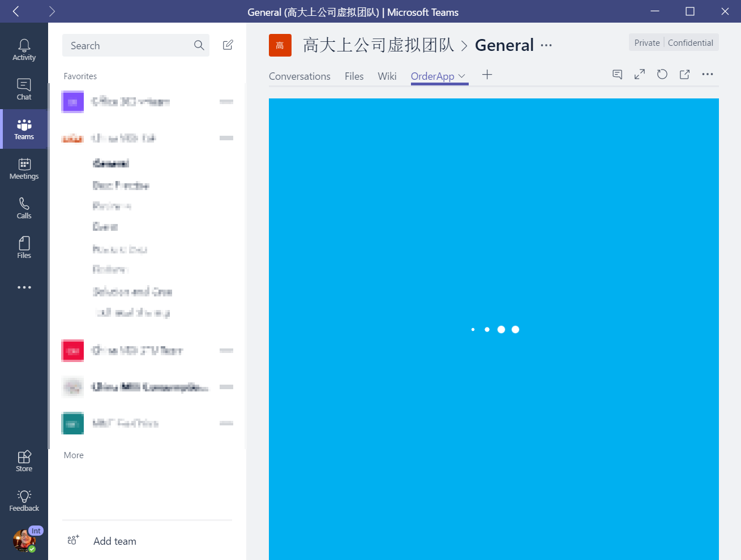Viewport: 741px width, 560px height.
Task: Switch to the Files tab
Action: tap(354, 76)
